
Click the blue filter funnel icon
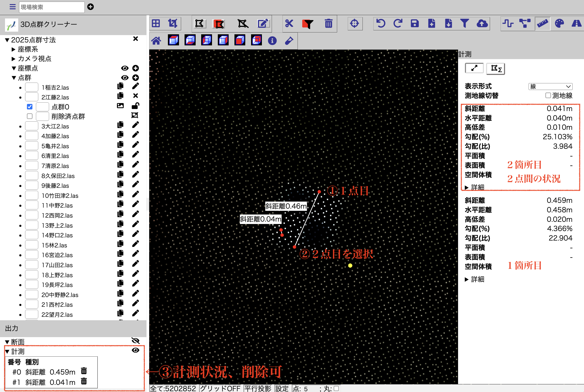(465, 23)
